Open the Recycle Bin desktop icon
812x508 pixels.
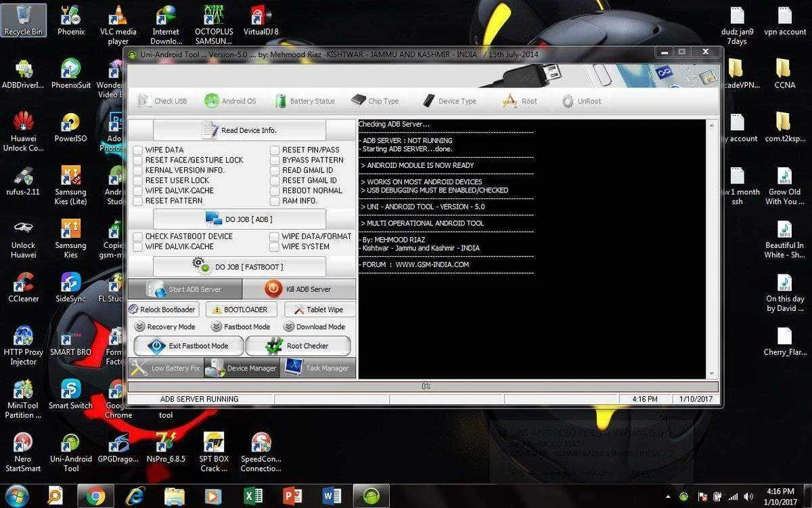(x=23, y=20)
